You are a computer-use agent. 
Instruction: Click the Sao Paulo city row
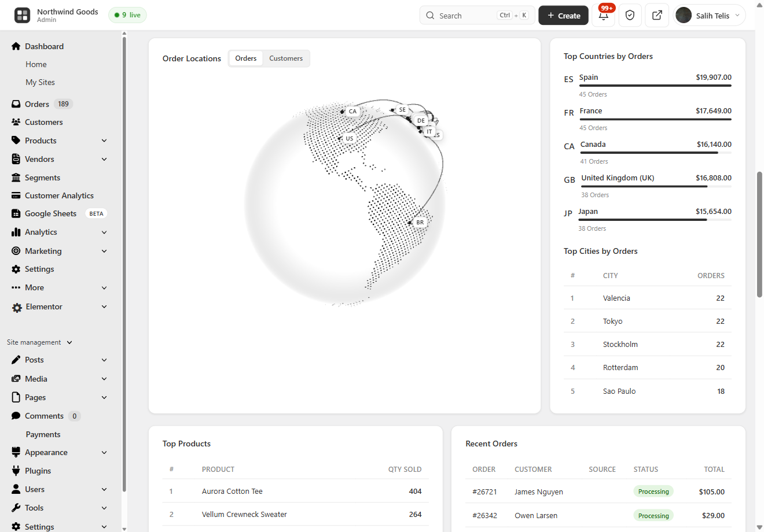[x=648, y=391]
